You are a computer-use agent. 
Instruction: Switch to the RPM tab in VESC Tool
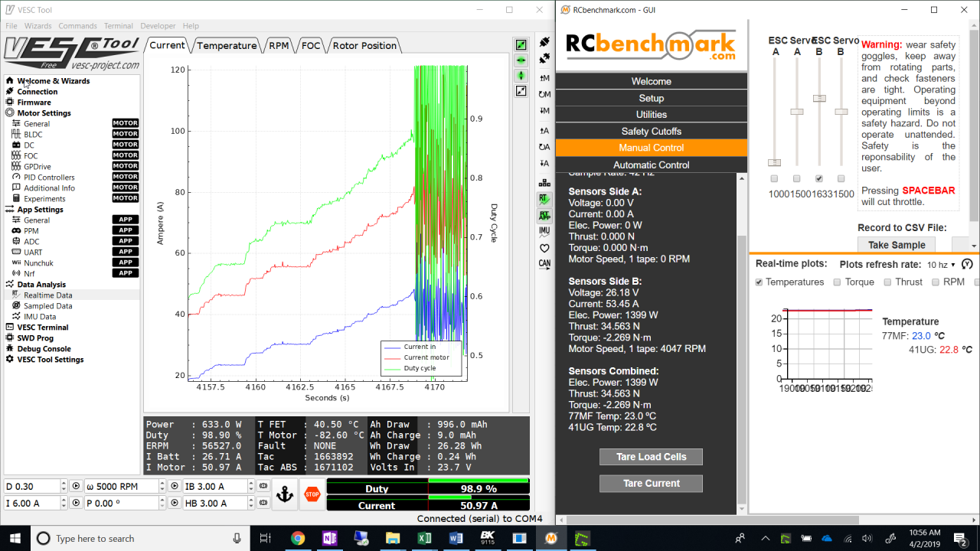pos(279,45)
